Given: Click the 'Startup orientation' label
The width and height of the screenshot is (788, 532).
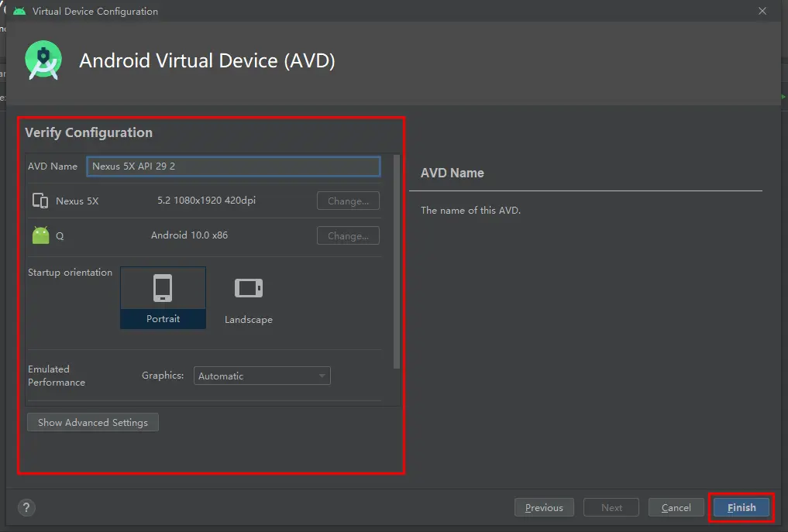Looking at the screenshot, I should 70,273.
